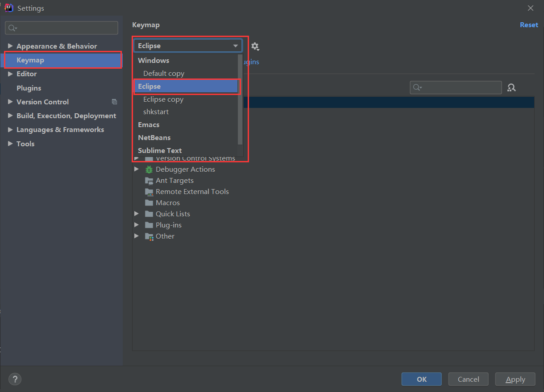Expand the Plug-ins tree node
This screenshot has height=392, width=544.
point(137,225)
